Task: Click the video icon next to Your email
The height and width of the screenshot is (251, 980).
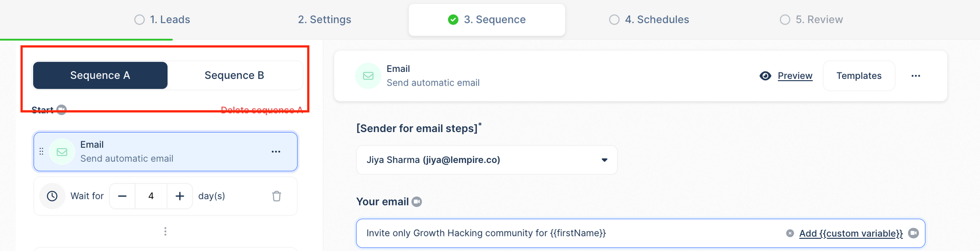Action: tap(416, 202)
